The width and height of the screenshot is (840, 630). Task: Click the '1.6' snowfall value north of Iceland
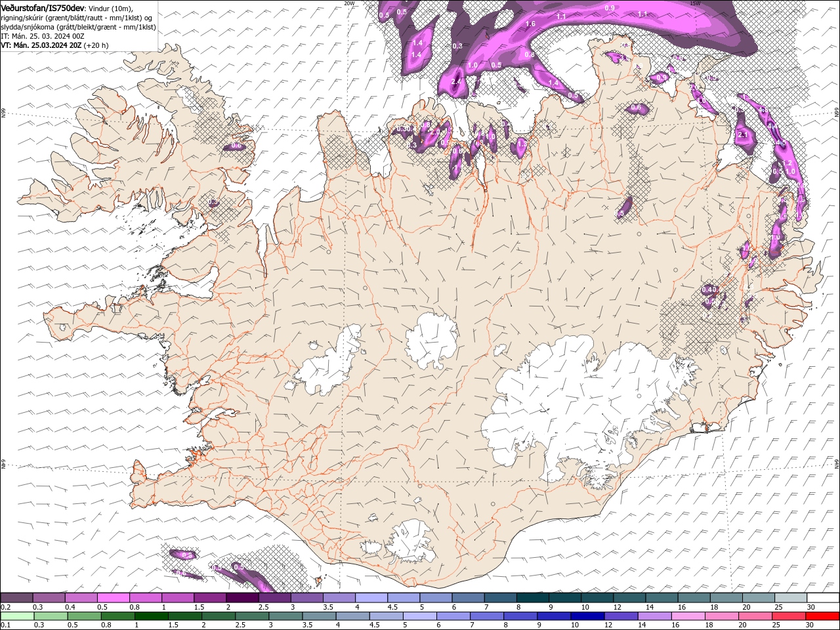point(530,24)
